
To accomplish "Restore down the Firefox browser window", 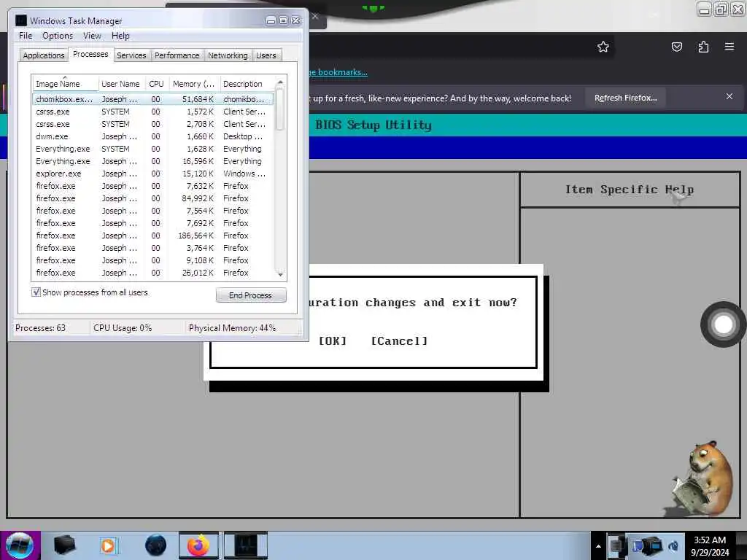I will click(721, 9).
